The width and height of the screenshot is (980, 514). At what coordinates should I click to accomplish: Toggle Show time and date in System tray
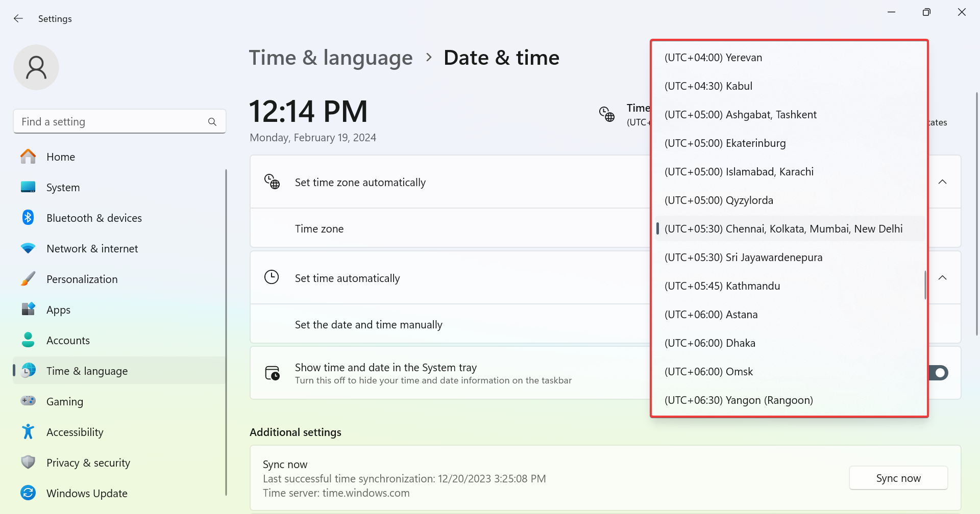[x=938, y=373]
